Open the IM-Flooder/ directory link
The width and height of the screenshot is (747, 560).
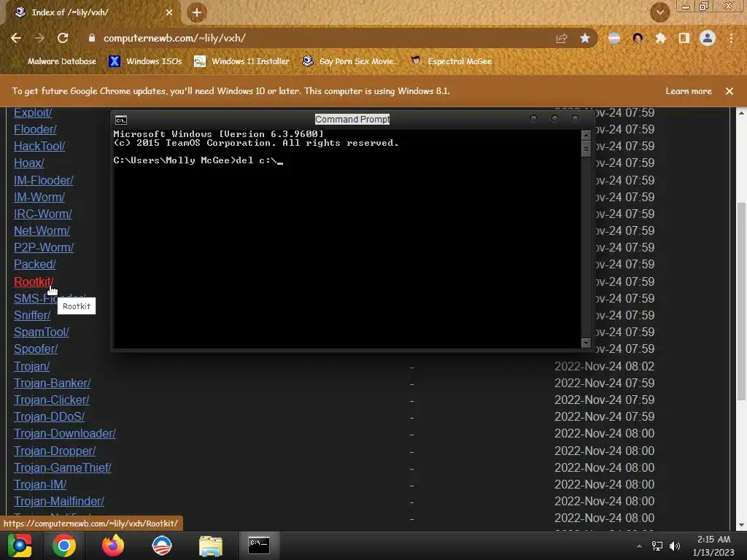[43, 181]
